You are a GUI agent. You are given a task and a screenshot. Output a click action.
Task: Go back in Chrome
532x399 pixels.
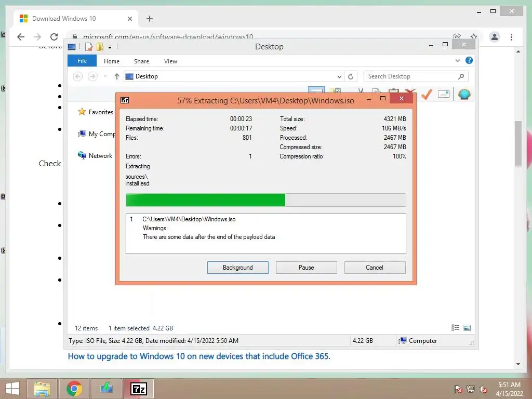[21, 37]
